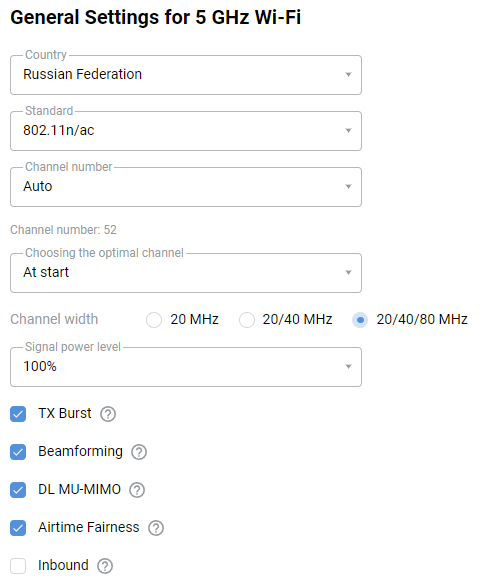Click the Beamforming help question mark
The height and width of the screenshot is (584, 481).
pos(139,452)
